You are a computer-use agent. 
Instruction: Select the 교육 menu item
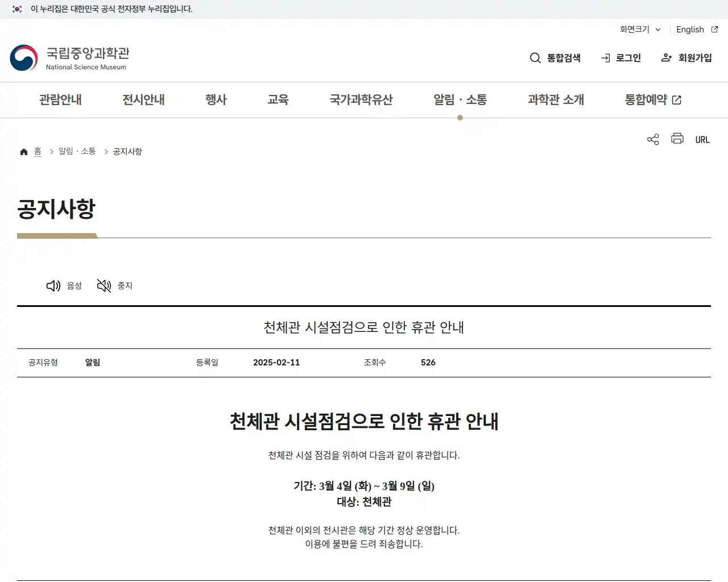(x=278, y=99)
